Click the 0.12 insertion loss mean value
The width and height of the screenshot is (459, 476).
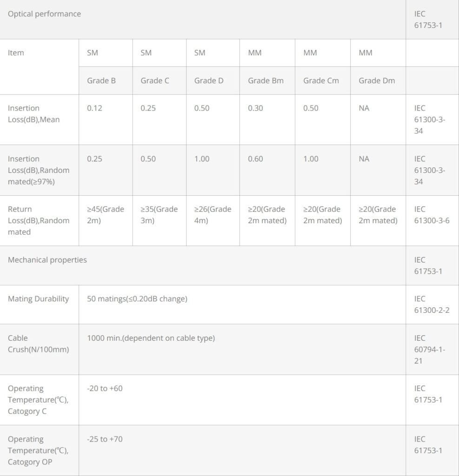click(x=94, y=108)
